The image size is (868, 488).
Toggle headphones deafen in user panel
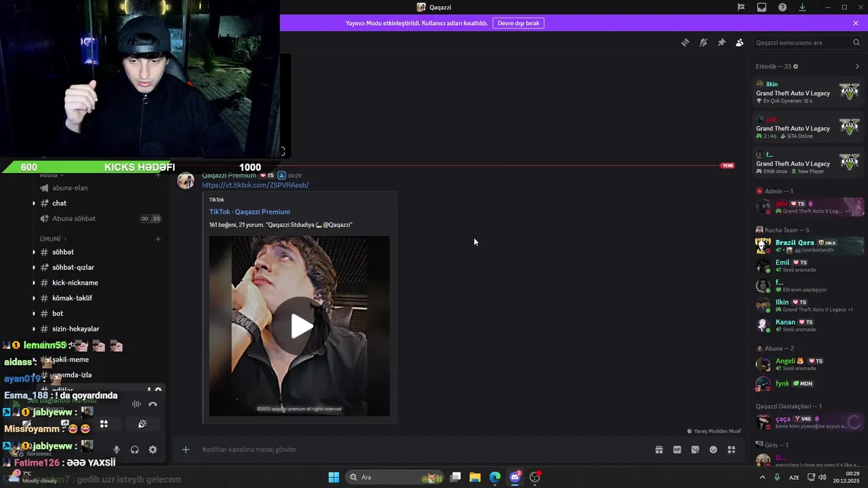(135, 449)
